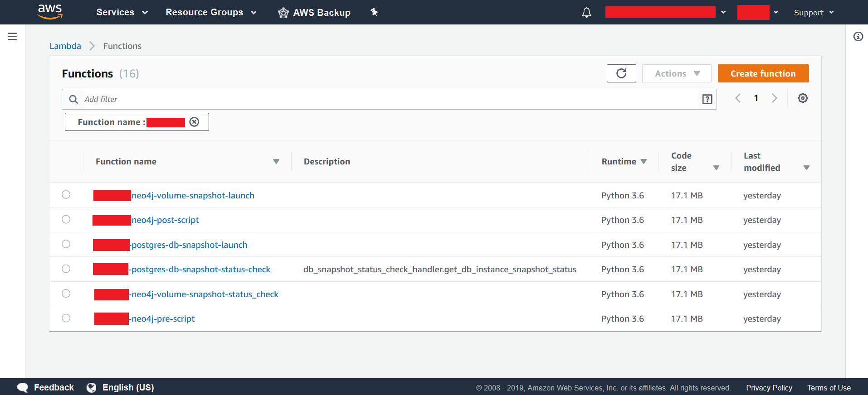Open the info panel icon
The height and width of the screenshot is (395, 868).
tap(858, 36)
